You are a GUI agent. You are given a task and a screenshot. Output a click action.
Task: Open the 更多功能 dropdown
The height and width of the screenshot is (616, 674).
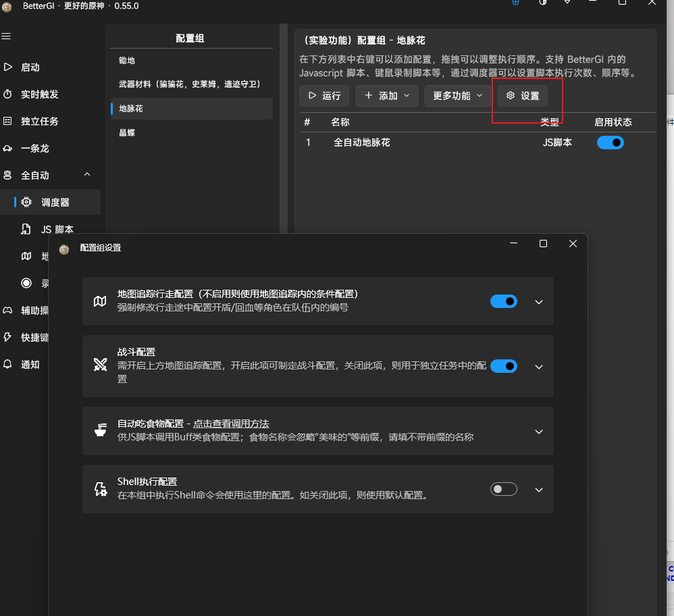tap(457, 95)
